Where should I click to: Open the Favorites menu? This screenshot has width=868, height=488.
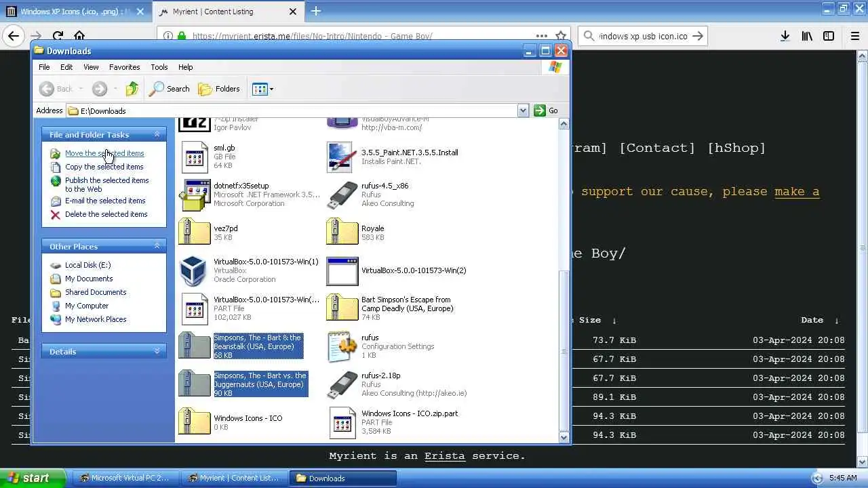point(124,67)
